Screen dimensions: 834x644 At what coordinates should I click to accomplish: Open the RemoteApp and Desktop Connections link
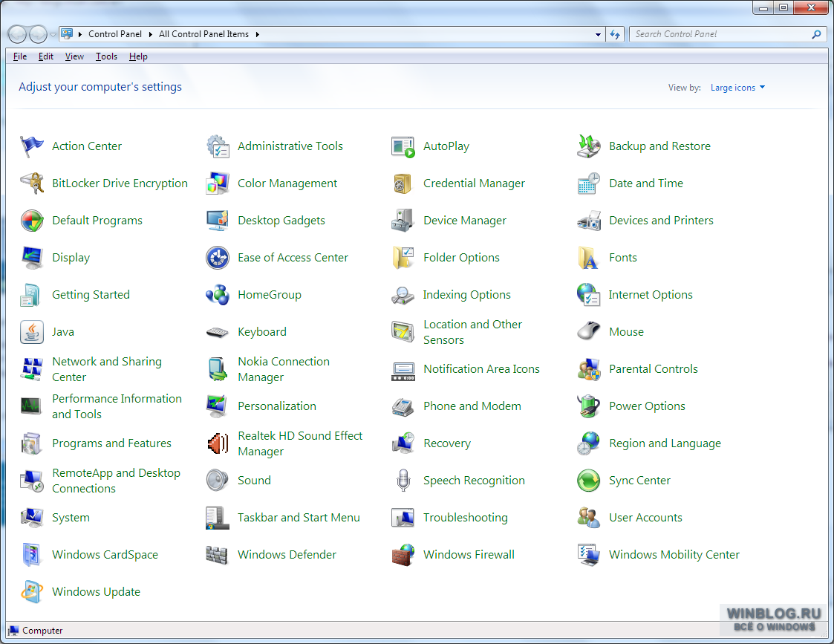116,481
